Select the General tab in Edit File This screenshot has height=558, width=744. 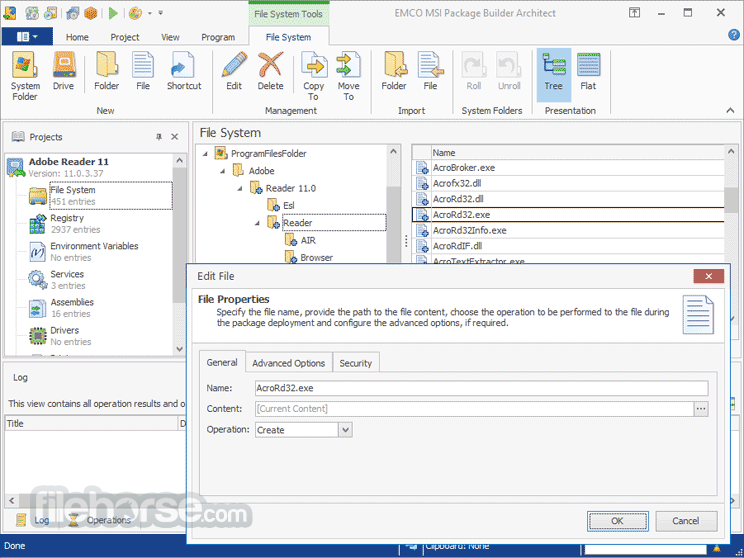[222, 363]
